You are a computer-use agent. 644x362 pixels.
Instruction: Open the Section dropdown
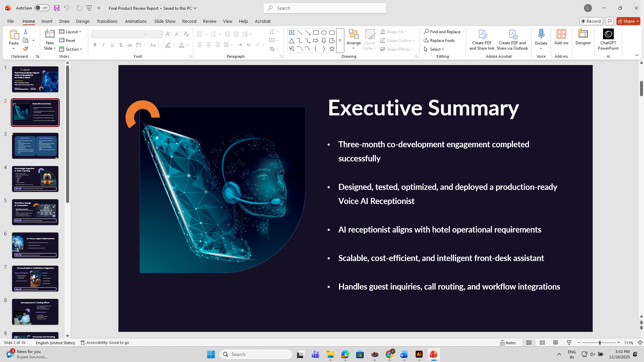tap(71, 49)
